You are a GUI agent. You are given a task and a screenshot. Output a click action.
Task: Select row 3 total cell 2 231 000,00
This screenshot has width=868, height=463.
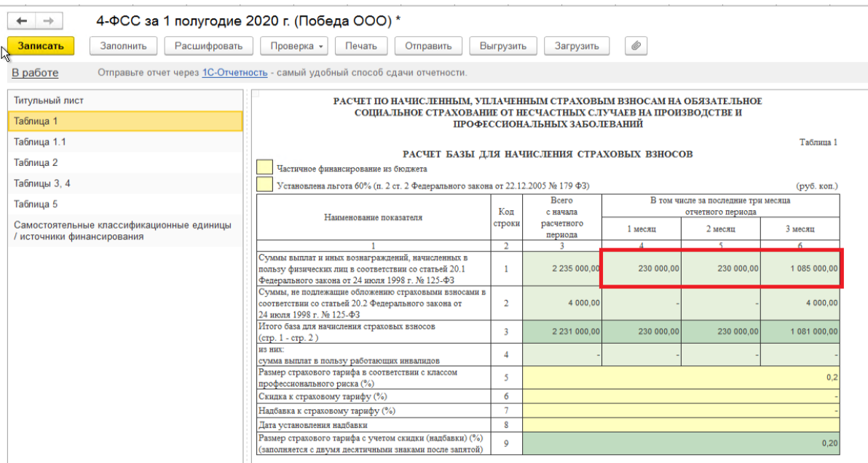click(x=562, y=332)
